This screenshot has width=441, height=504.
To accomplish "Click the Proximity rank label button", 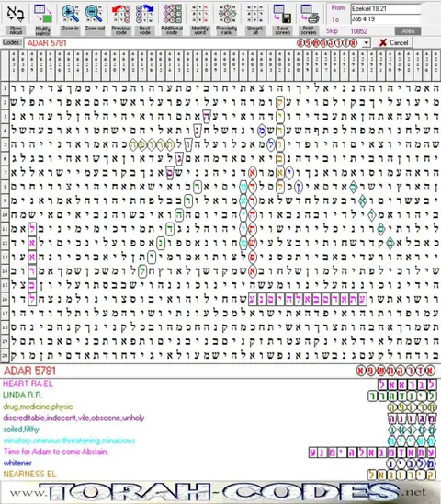I will (x=227, y=30).
